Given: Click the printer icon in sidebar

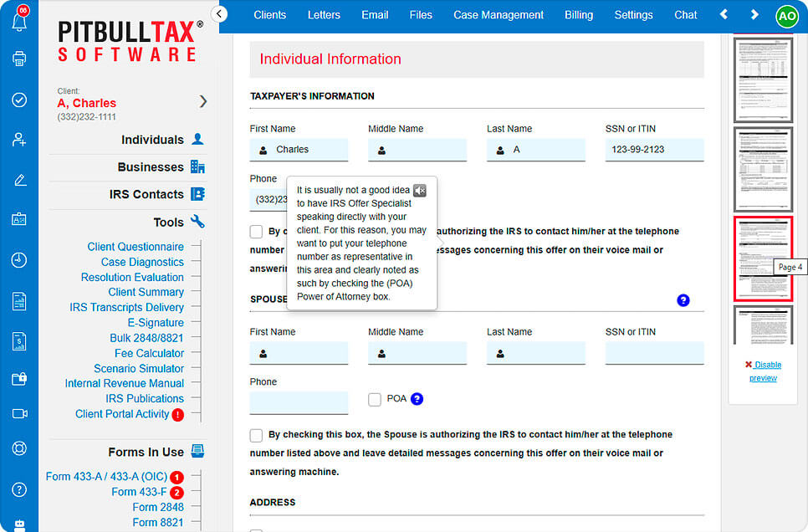Looking at the screenshot, I should (19, 59).
